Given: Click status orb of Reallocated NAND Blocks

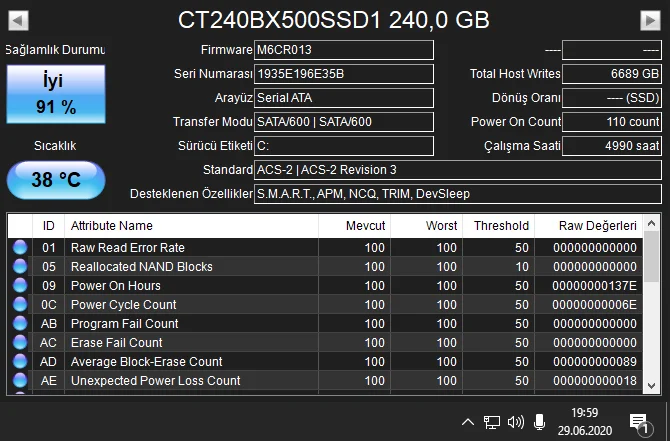Looking at the screenshot, I should click(20, 266).
